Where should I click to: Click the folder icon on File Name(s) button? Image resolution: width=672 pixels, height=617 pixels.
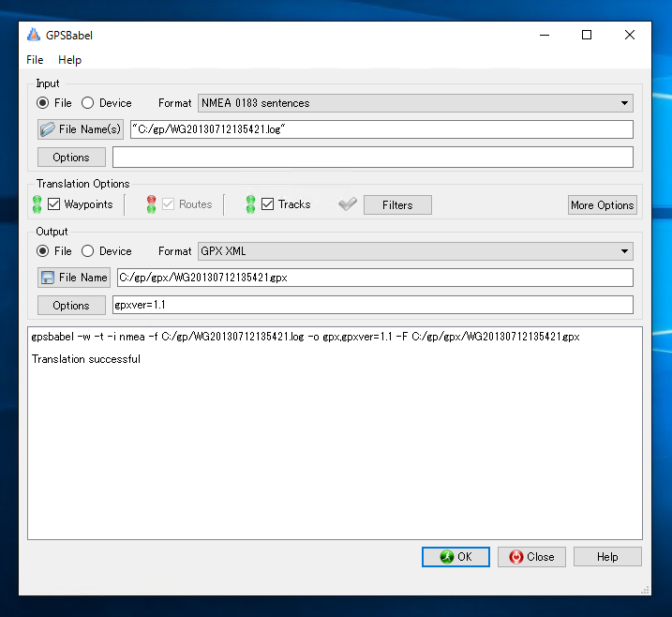pyautogui.click(x=48, y=129)
